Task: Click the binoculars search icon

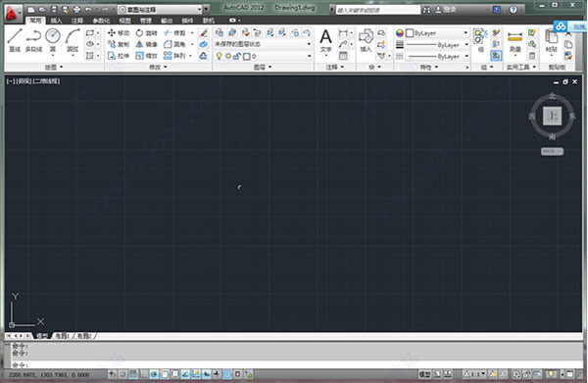Action: (426, 10)
